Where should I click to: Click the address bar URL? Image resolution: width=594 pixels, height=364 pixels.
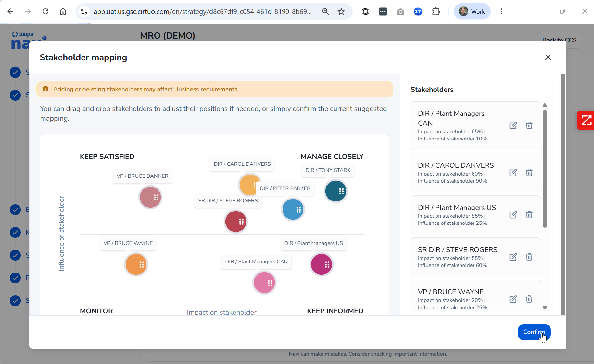203,12
